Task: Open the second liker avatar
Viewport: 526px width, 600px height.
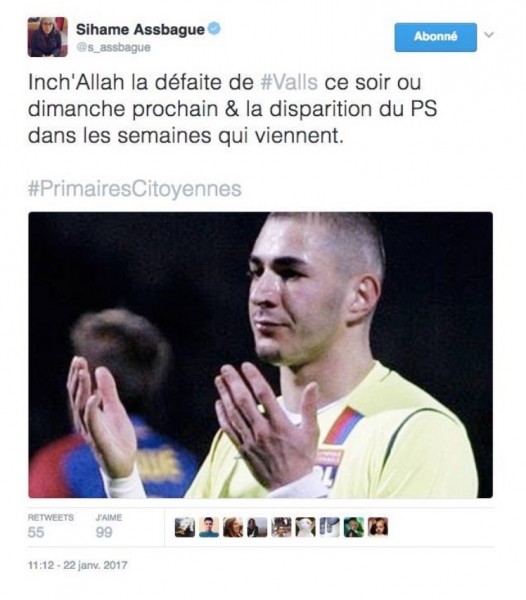Action: coord(209,527)
